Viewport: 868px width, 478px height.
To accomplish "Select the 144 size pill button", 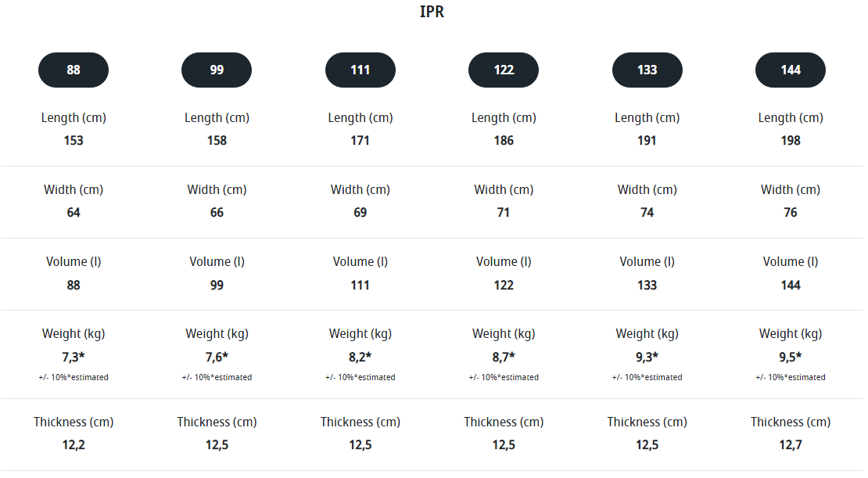I will click(791, 70).
